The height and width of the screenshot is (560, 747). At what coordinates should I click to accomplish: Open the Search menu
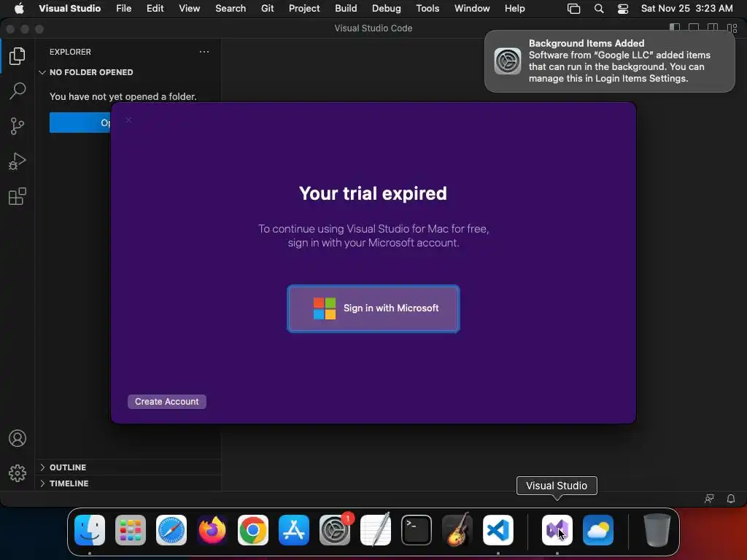tap(231, 8)
